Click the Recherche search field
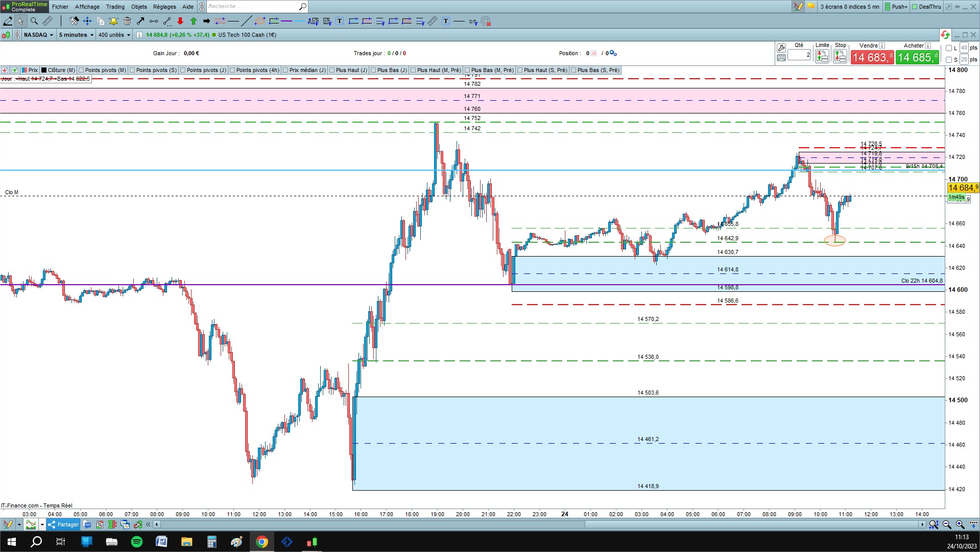The height and width of the screenshot is (552, 980). coord(253,7)
